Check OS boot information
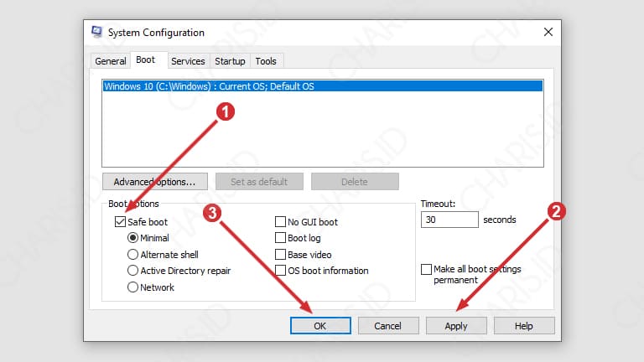Viewport: 644px width, 362px height. [x=280, y=271]
